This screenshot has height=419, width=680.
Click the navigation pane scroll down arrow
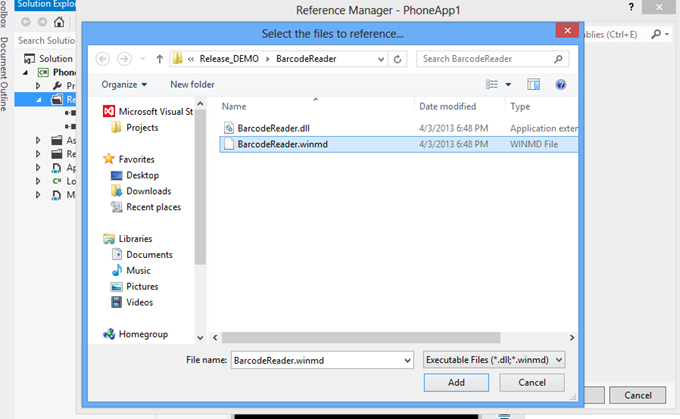tap(200, 337)
